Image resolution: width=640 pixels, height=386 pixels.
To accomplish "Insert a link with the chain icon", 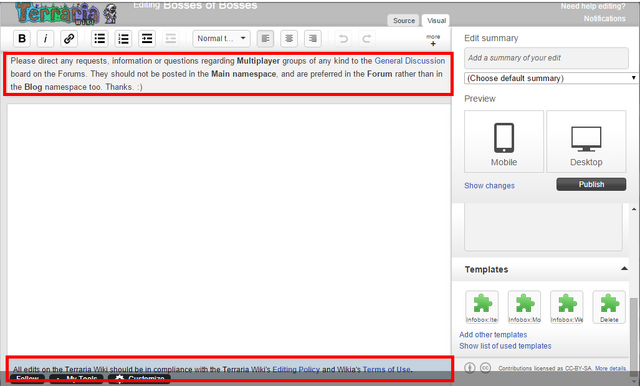I will (x=69, y=39).
